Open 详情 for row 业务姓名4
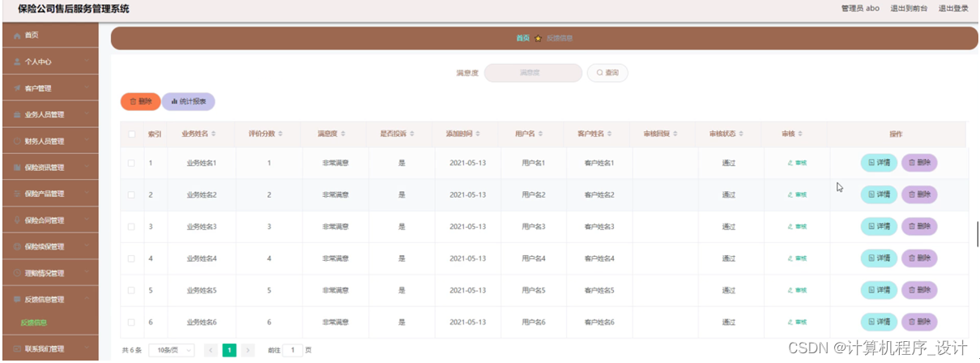Image resolution: width=980 pixels, height=363 pixels. [879, 258]
